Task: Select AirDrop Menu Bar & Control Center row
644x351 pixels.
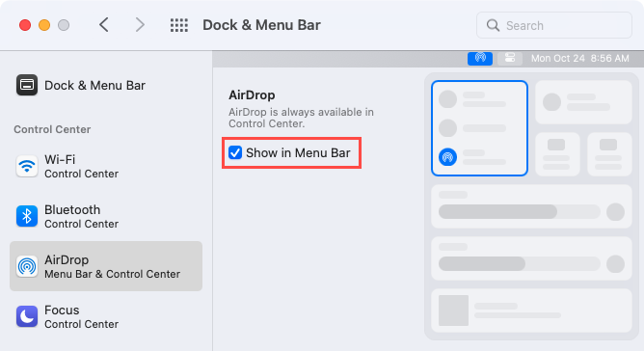Action: [106, 266]
